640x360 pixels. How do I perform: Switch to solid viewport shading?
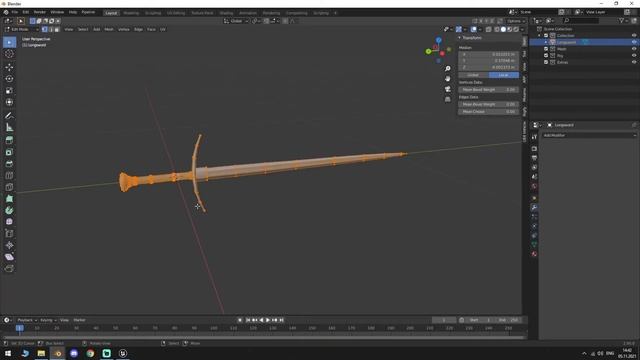503,29
